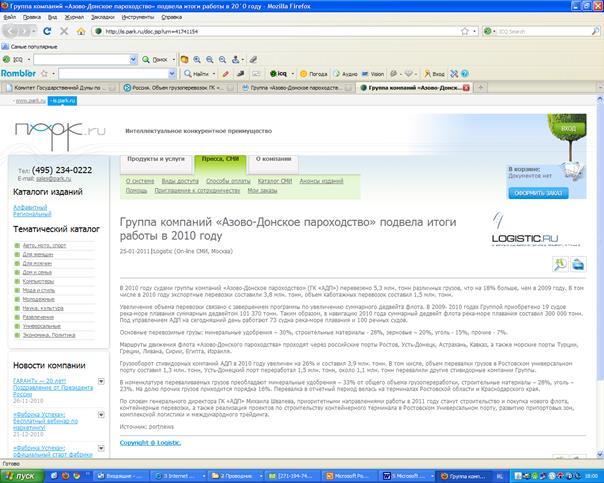Screen dimensions: 604x483
Task: Open the Каталог СМИ link
Action: click(275, 181)
